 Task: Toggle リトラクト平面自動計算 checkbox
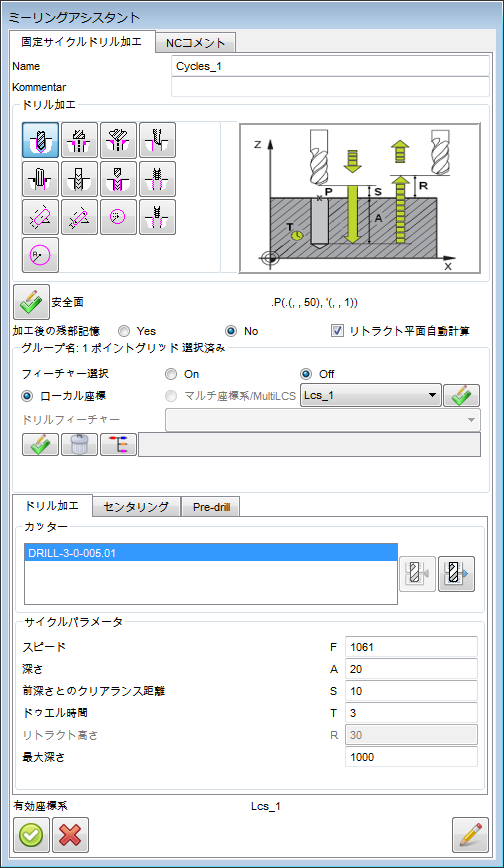(x=337, y=331)
